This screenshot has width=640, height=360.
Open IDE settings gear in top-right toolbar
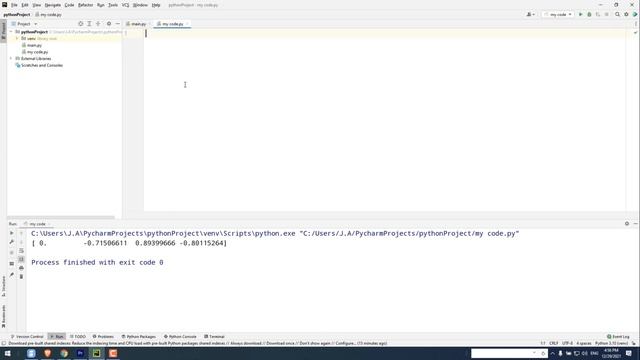coord(626,14)
